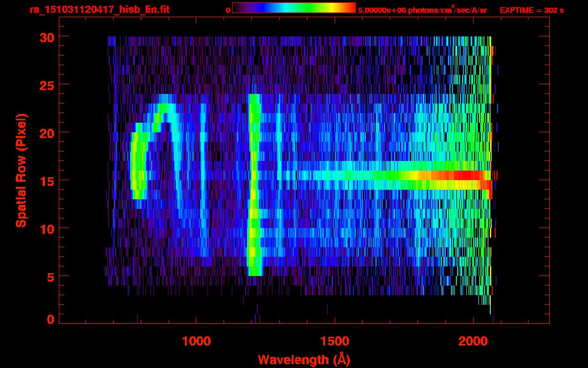Click the vertical emission line near 1216 Å

pos(254,184)
